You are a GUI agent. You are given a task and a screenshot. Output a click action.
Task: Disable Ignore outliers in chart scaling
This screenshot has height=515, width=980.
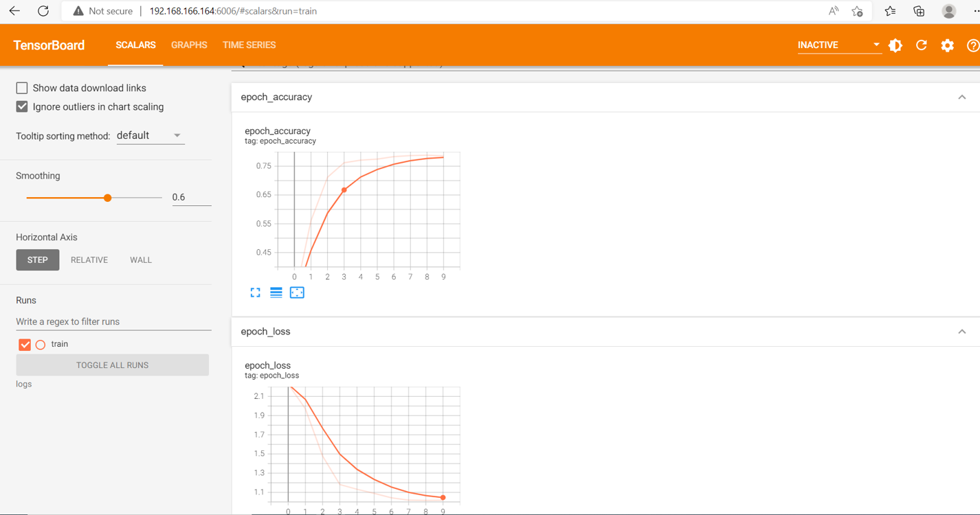pyautogui.click(x=21, y=106)
